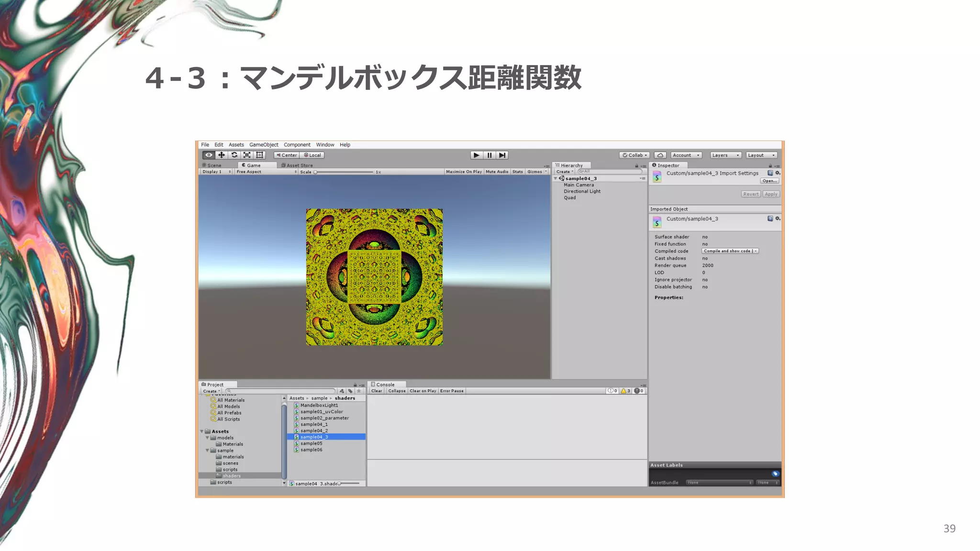The image size is (980, 551).
Task: Select the Scale tool
Action: (x=247, y=155)
